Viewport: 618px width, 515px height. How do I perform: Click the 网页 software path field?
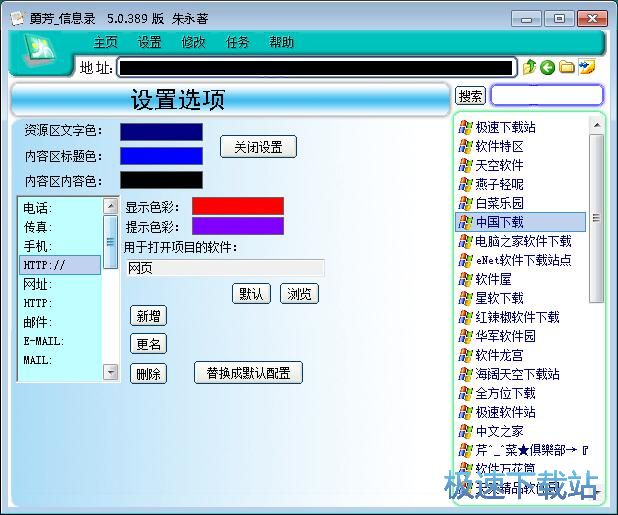(225, 268)
